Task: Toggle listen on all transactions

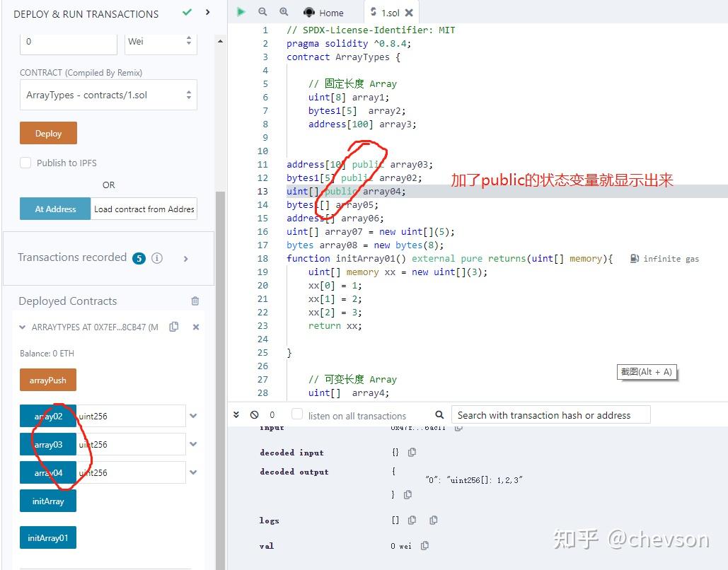Action: coord(297,414)
